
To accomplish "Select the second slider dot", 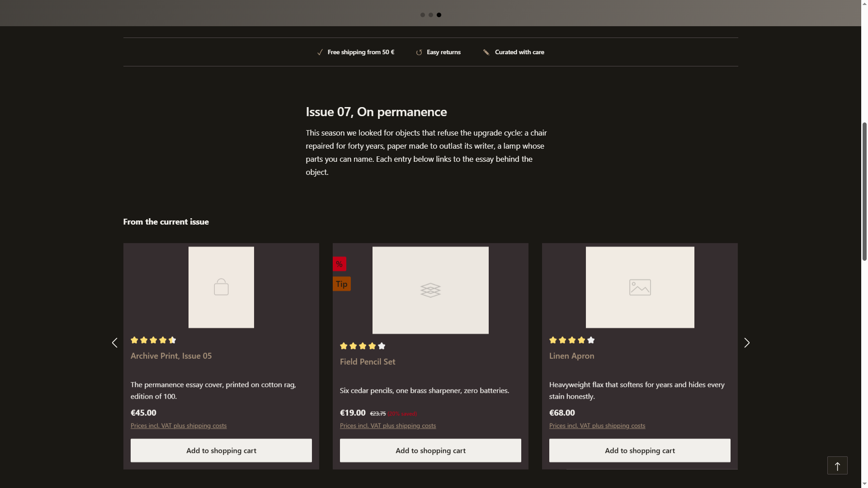I will 431,15.
